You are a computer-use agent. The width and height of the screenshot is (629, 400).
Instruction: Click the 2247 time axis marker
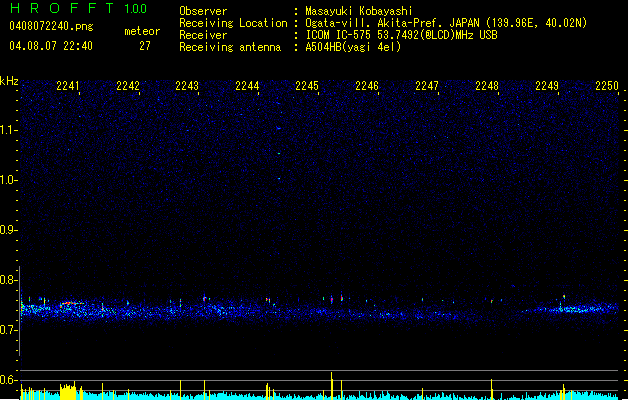point(427,86)
